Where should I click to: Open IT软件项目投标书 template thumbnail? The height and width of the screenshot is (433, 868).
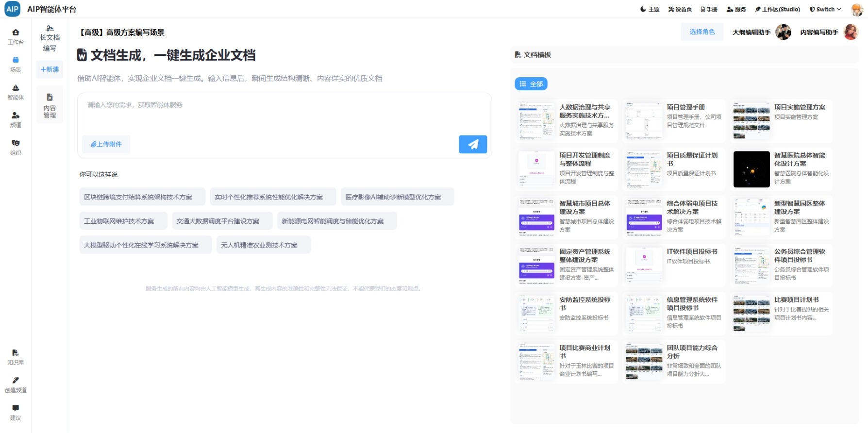click(x=644, y=266)
